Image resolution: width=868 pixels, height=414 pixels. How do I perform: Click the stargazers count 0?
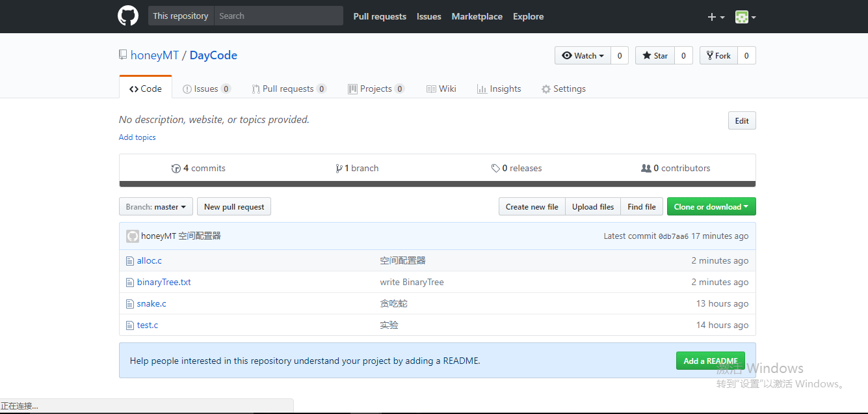[x=683, y=56]
